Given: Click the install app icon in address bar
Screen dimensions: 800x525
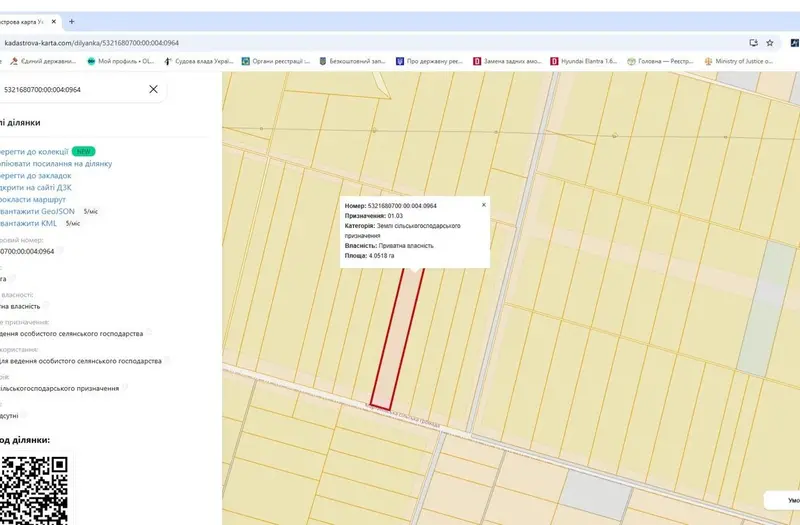Looking at the screenshot, I should point(754,43).
